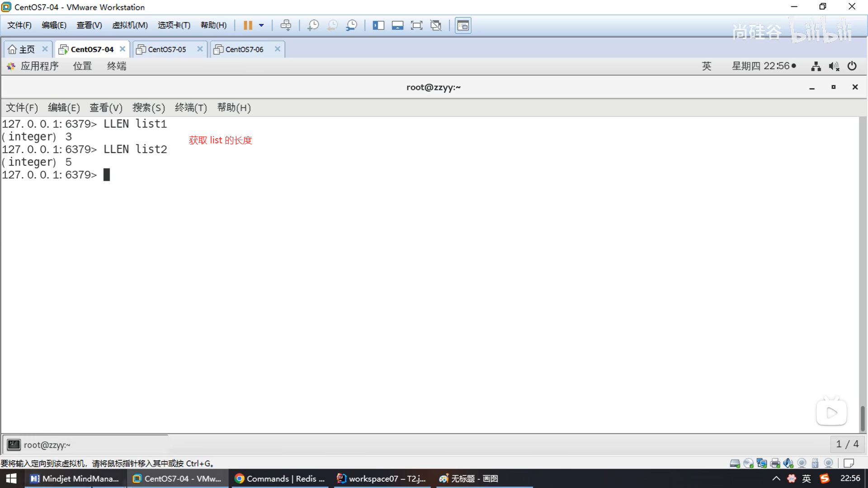Viewport: 868px width, 488px height.
Task: Toggle the library sidebar panel icon
Action: 378,25
